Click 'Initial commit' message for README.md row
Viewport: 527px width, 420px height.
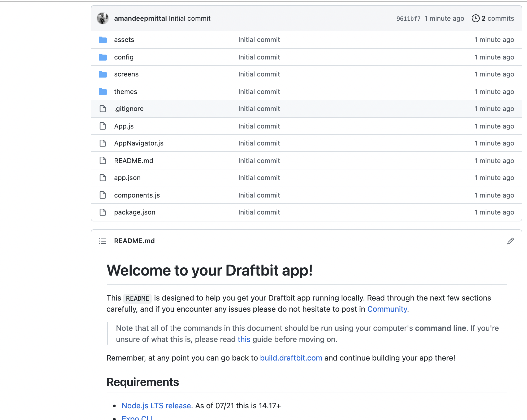(259, 161)
